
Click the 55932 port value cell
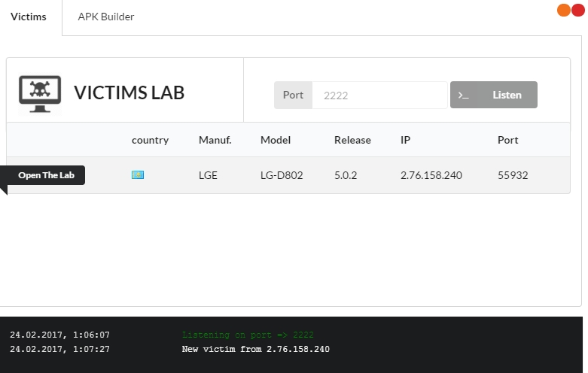(x=513, y=175)
